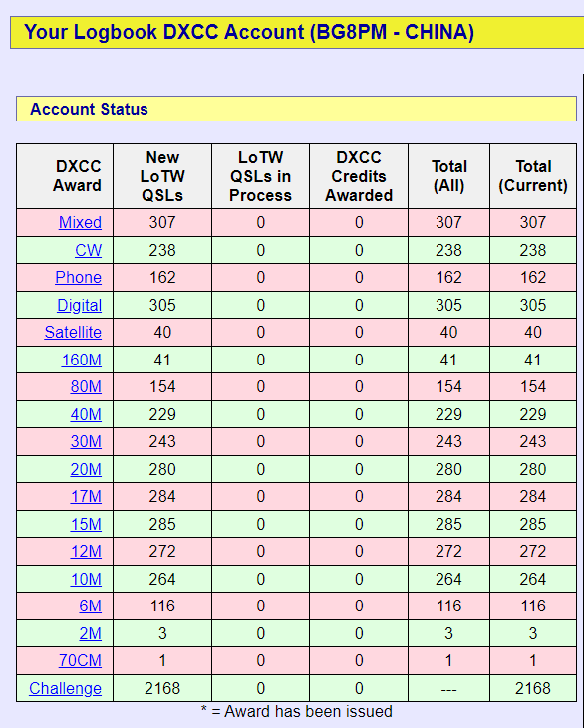Open the CW award link
This screenshot has width=584, height=728.
coord(88,250)
